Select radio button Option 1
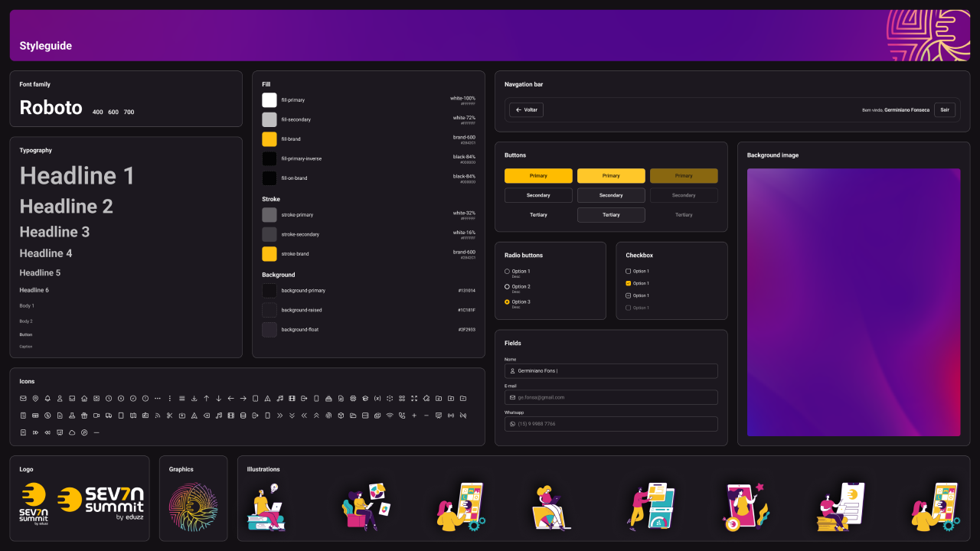 click(507, 272)
